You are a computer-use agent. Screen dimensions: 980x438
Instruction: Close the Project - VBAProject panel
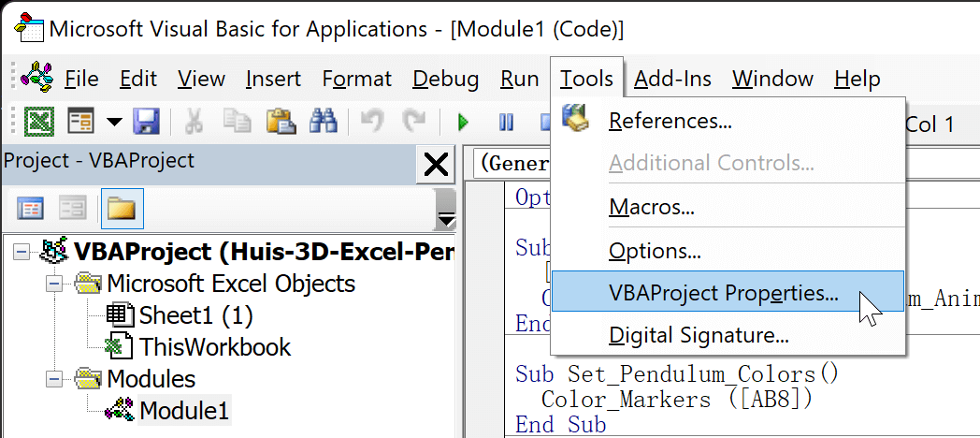click(x=436, y=165)
